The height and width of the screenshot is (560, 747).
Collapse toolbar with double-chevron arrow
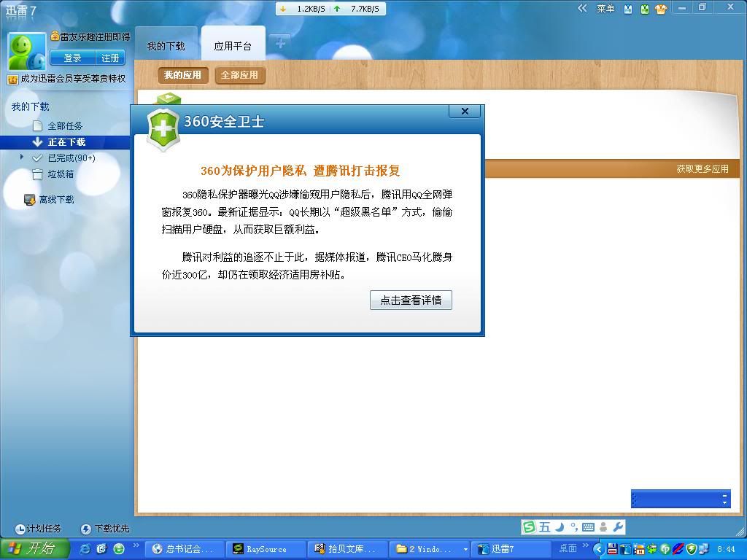point(582,8)
